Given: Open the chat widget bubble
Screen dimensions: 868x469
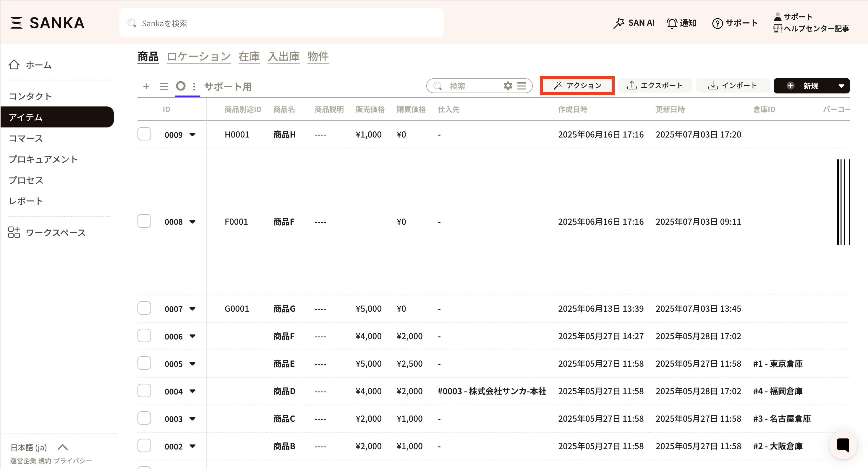Looking at the screenshot, I should tap(843, 445).
